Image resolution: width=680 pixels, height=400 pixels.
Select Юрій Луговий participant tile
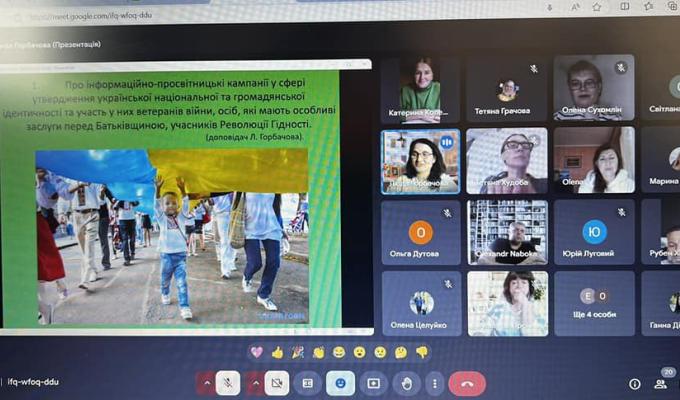tap(595, 232)
